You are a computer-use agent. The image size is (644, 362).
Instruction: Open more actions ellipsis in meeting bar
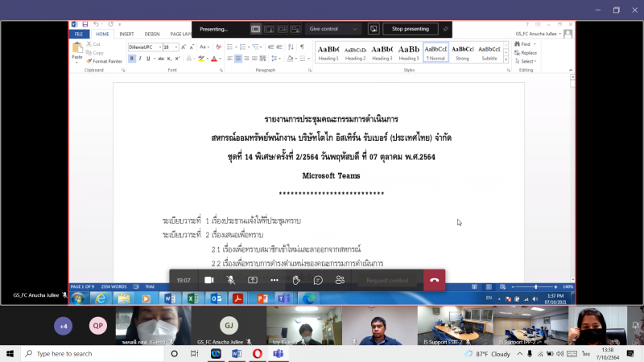(275, 280)
